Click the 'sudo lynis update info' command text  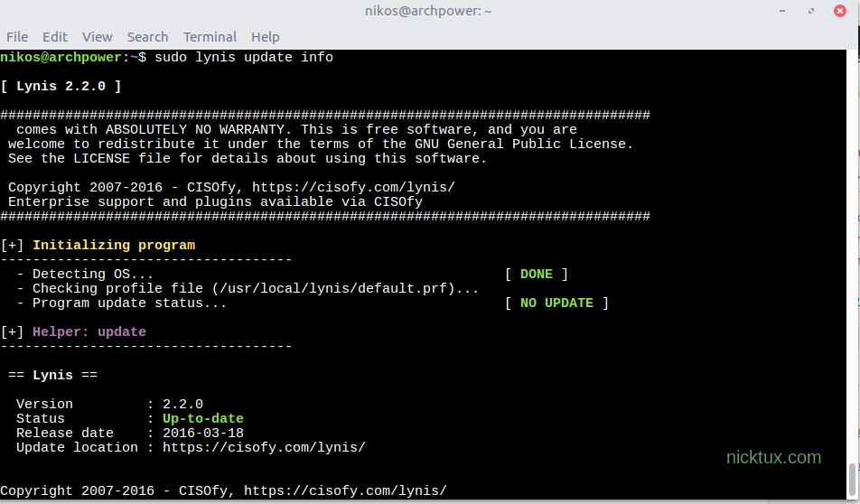pos(244,58)
